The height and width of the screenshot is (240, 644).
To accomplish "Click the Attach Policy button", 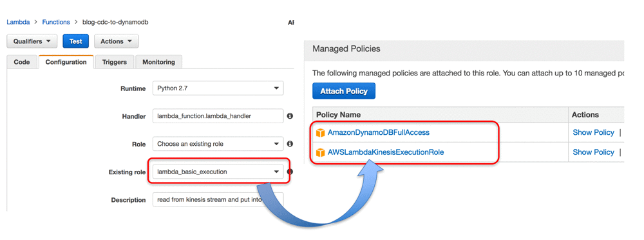I will 344,91.
